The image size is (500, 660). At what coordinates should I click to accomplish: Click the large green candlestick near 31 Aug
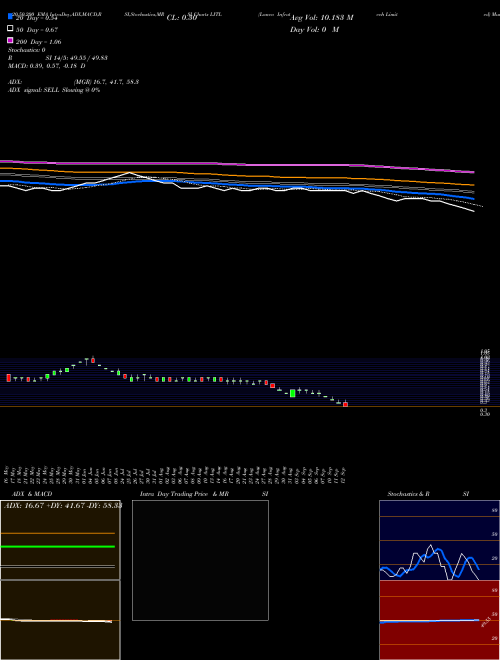(x=293, y=393)
